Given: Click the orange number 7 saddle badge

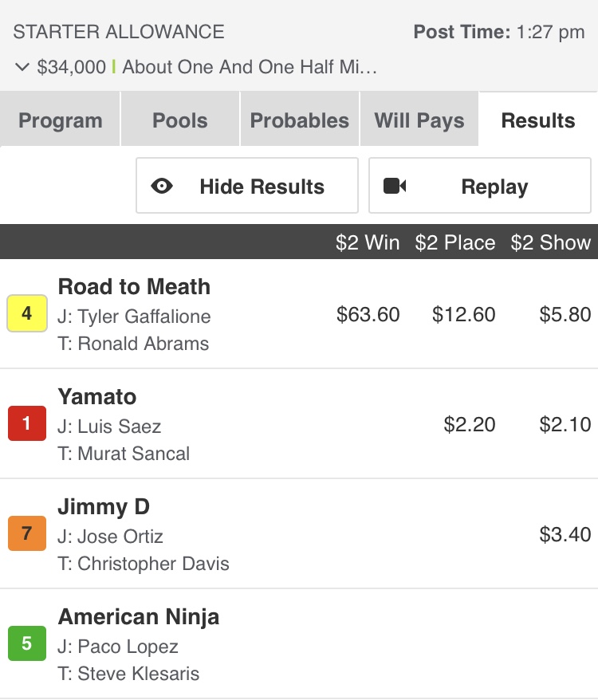Looking at the screenshot, I should point(27,534).
